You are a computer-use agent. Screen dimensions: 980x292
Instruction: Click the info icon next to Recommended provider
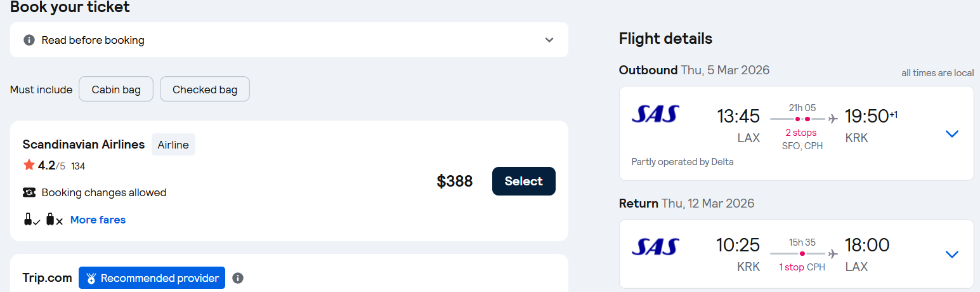tap(238, 278)
